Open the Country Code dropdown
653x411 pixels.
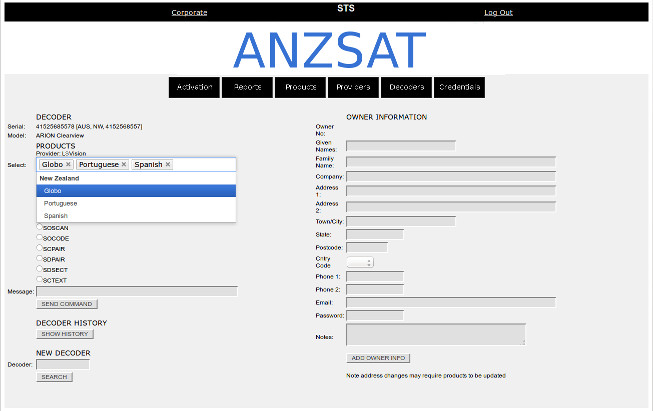[x=359, y=262]
